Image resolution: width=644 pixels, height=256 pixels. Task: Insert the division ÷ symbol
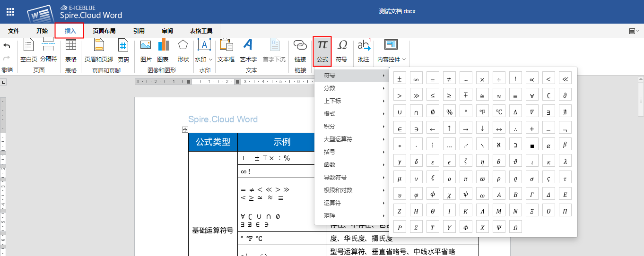pos(499,79)
